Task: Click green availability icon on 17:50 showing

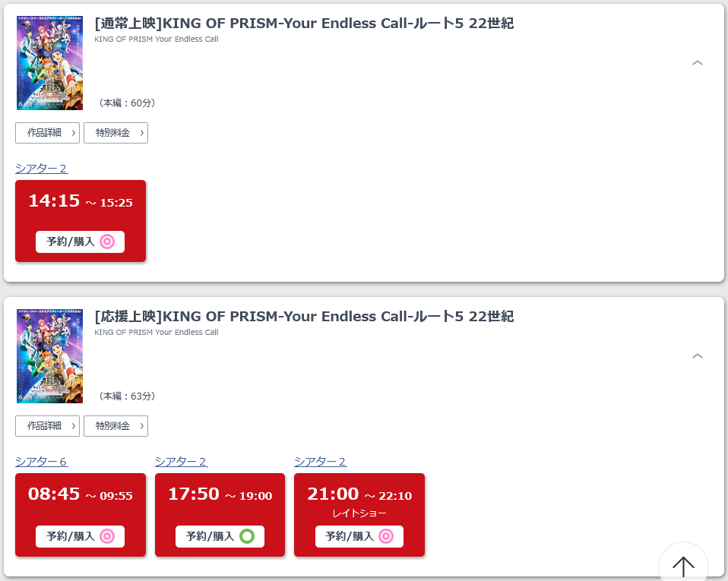Action: (247, 536)
